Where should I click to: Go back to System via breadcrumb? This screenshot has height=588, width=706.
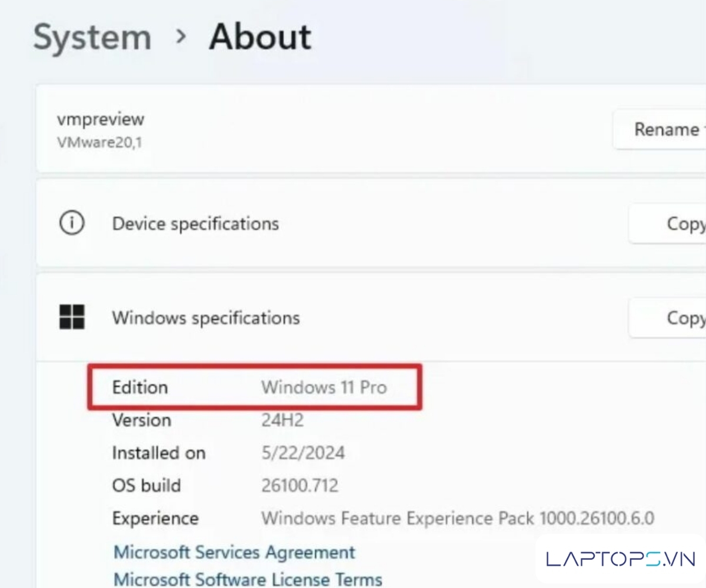tap(92, 37)
